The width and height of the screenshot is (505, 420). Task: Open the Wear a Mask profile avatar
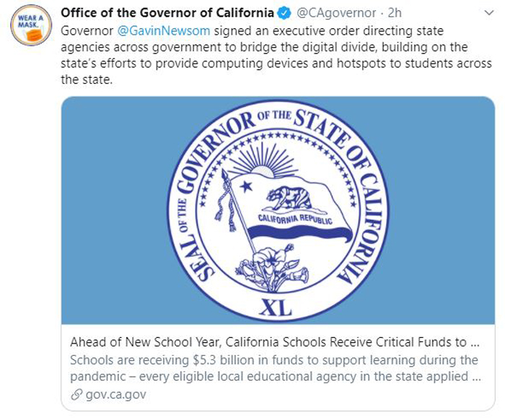[31, 25]
